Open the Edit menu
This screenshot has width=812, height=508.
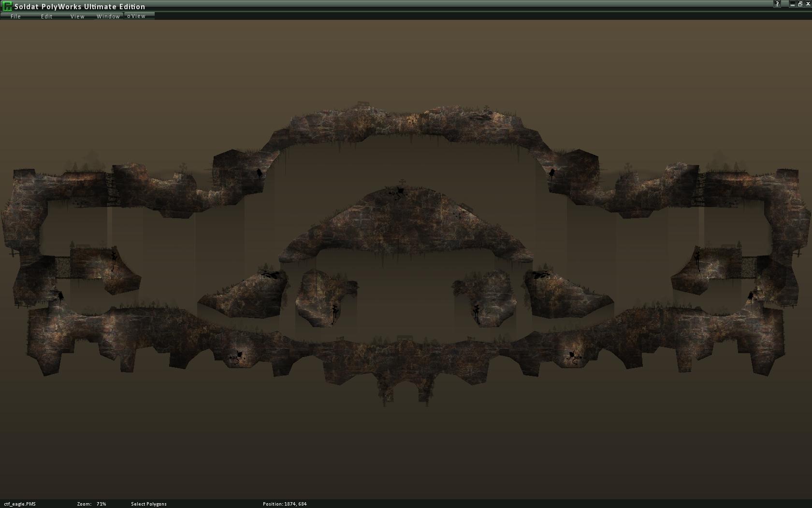click(46, 16)
